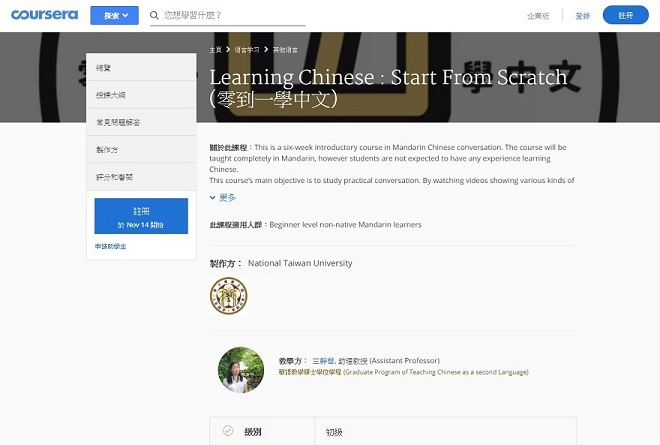Click the blue enroll button starting Nov 14

pyautogui.click(x=141, y=216)
